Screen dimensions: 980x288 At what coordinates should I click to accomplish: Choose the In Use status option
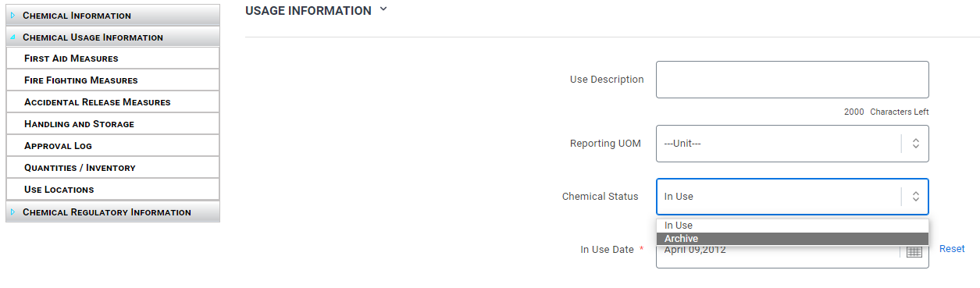tap(793, 226)
